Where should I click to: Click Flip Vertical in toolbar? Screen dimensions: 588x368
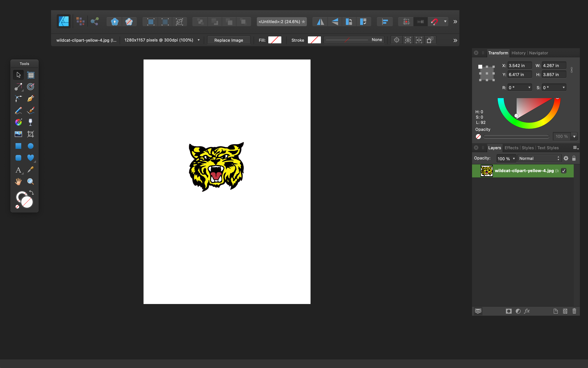(335, 22)
